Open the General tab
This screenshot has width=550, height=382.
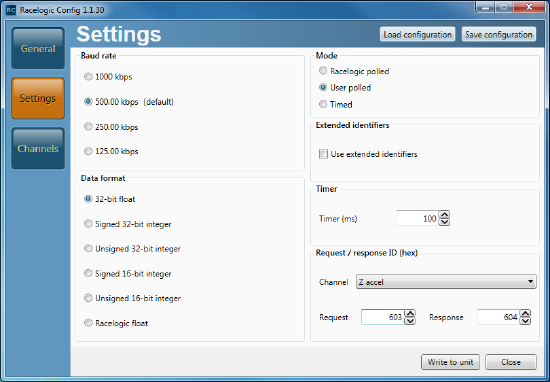coord(38,48)
